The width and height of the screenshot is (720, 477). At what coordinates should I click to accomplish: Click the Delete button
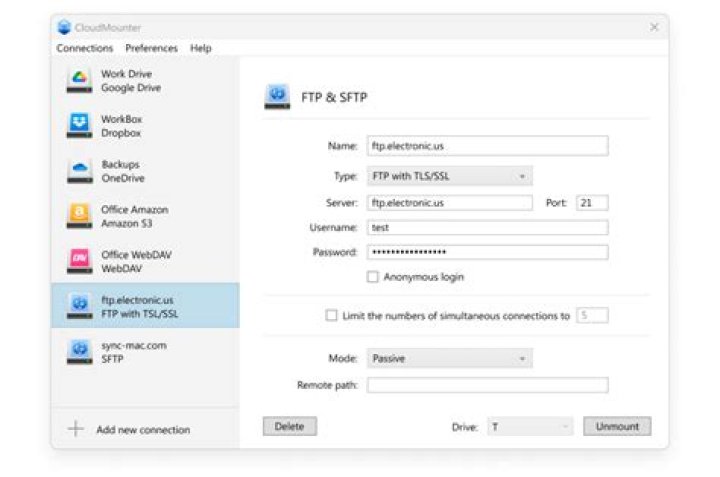[290, 426]
